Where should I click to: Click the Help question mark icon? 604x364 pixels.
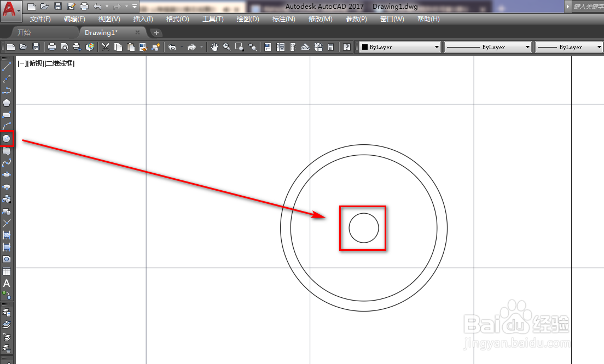(x=347, y=47)
